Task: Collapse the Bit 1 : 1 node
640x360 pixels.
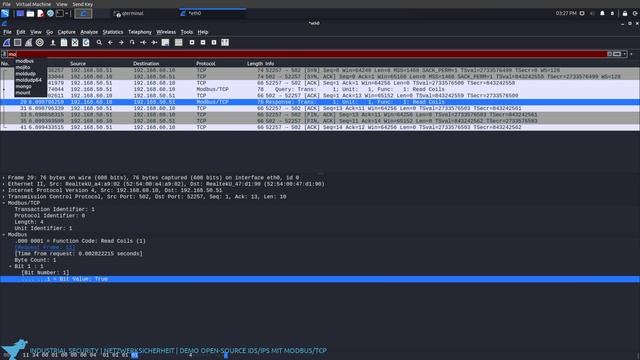Action: click(10, 266)
